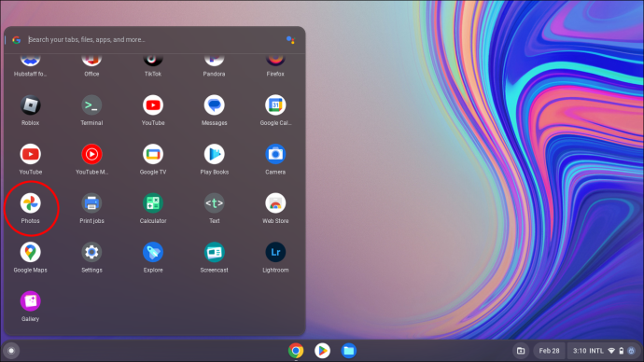Click the battery status icon
This screenshot has width=644, height=362.
[x=622, y=351]
